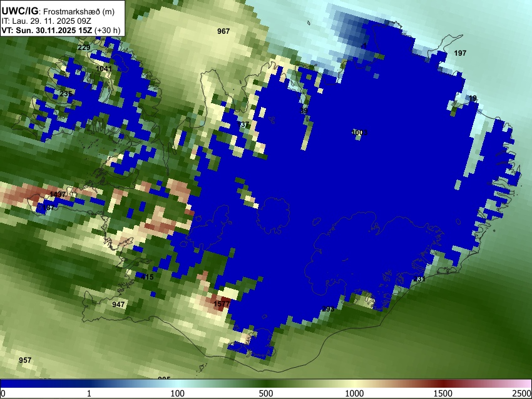The width and height of the screenshot is (532, 399).
Task: Select the 1003 map value
Action: point(360,132)
